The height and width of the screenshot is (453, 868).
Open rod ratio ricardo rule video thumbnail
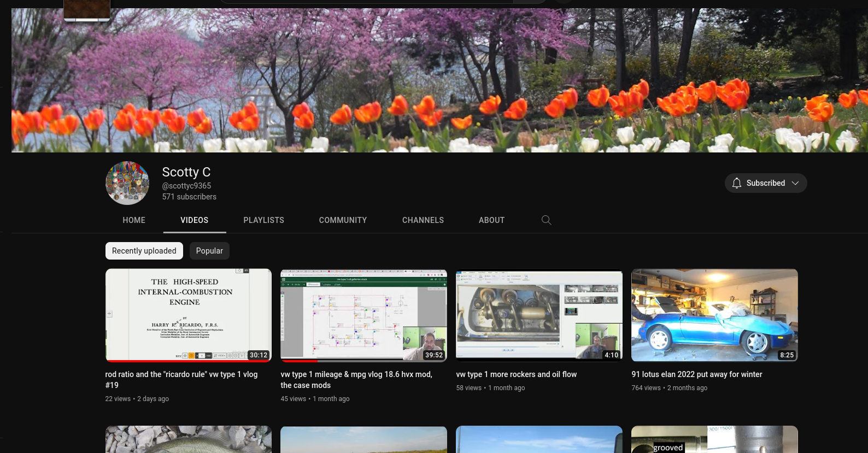(189, 315)
